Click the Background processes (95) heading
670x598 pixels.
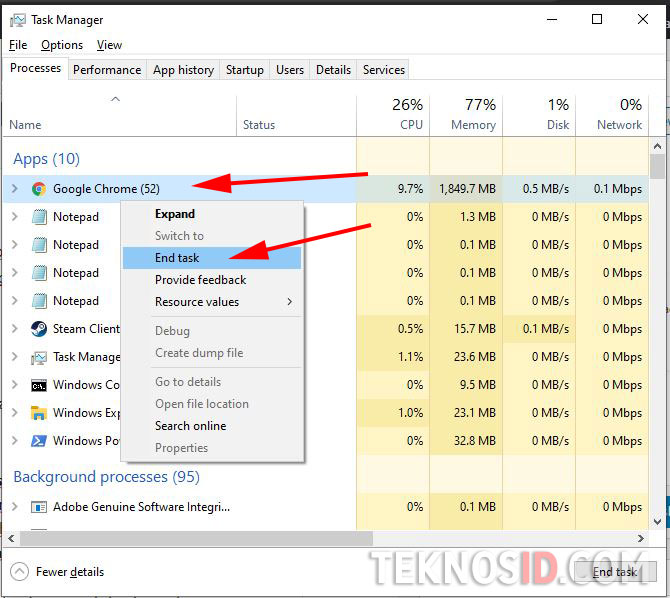point(106,477)
